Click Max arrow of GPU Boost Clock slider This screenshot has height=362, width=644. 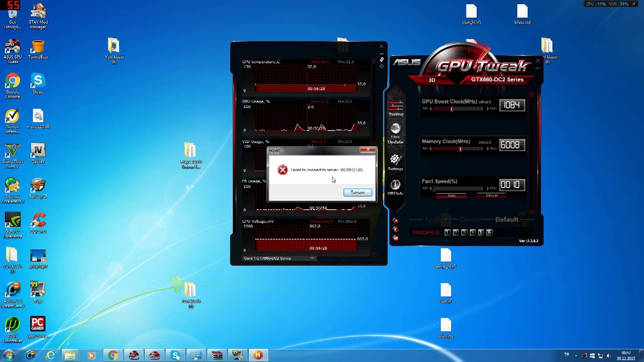pyautogui.click(x=488, y=109)
